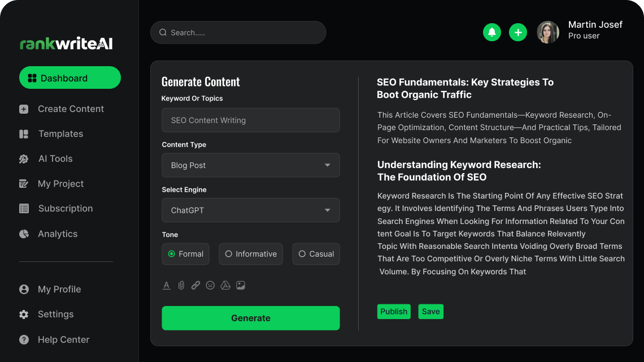Click the notification bell icon
The height and width of the screenshot is (362, 644).
pyautogui.click(x=492, y=32)
